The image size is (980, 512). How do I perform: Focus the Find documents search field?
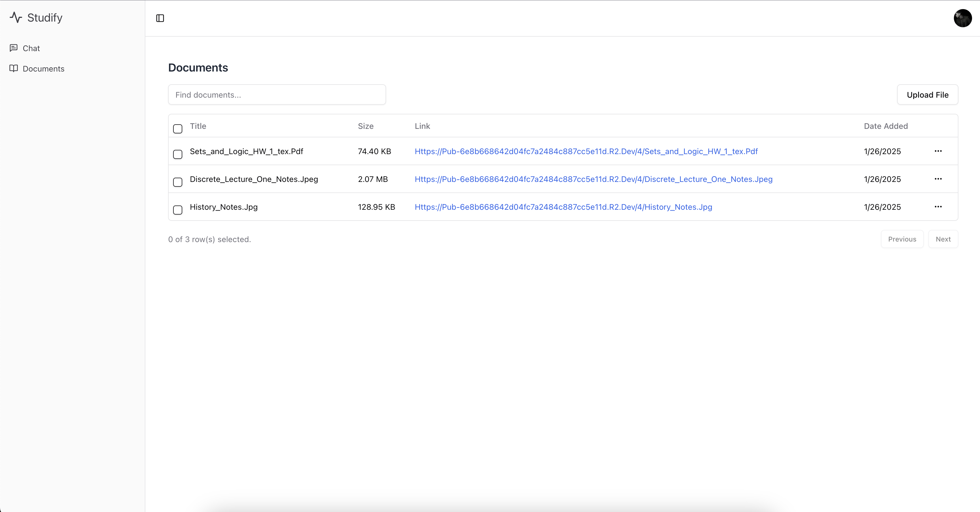point(277,95)
